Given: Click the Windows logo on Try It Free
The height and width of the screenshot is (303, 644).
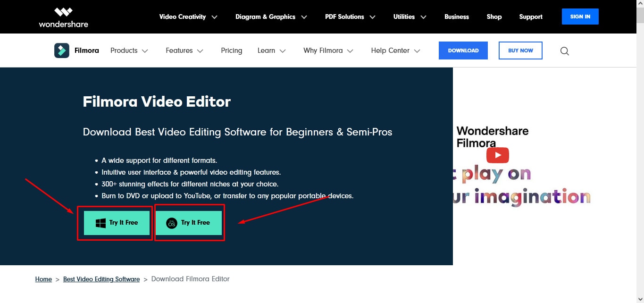Looking at the screenshot, I should [100, 223].
